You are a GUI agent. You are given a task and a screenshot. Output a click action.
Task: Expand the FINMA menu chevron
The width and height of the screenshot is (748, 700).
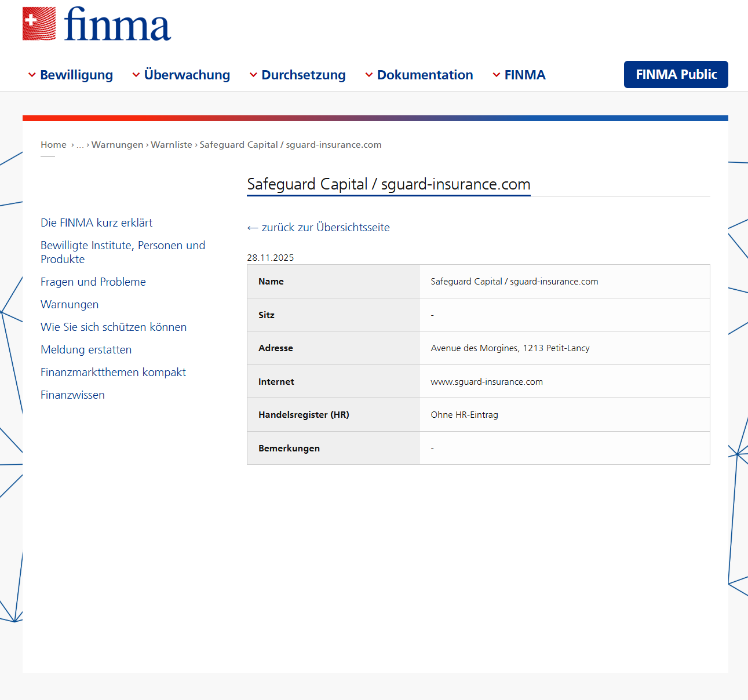tap(497, 75)
